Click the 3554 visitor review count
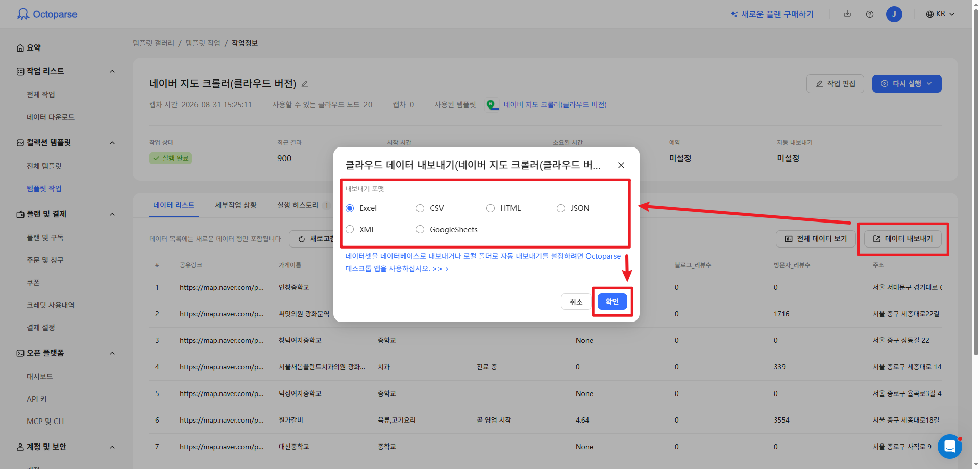 (x=781, y=421)
